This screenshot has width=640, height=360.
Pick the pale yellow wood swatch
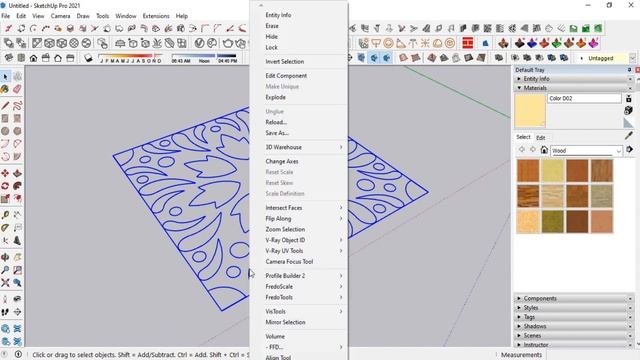(553, 170)
